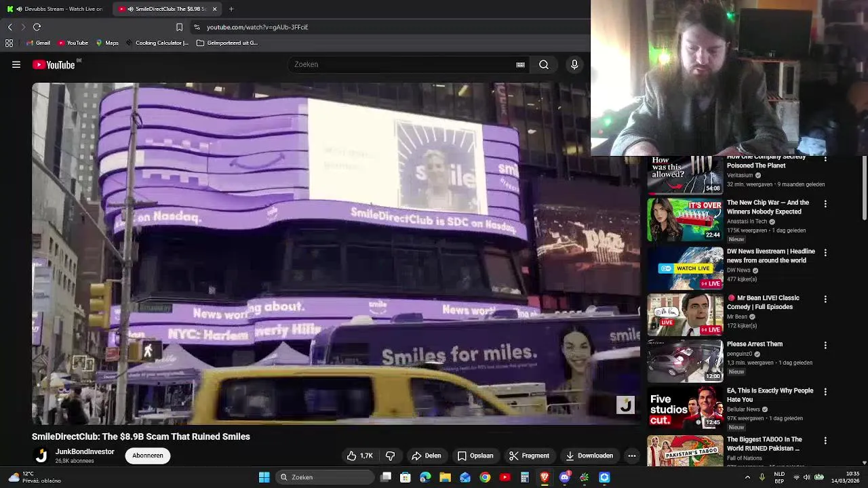Image resolution: width=868 pixels, height=488 pixels.
Task: Open the YouTube hamburger guide menu
Action: point(16,64)
